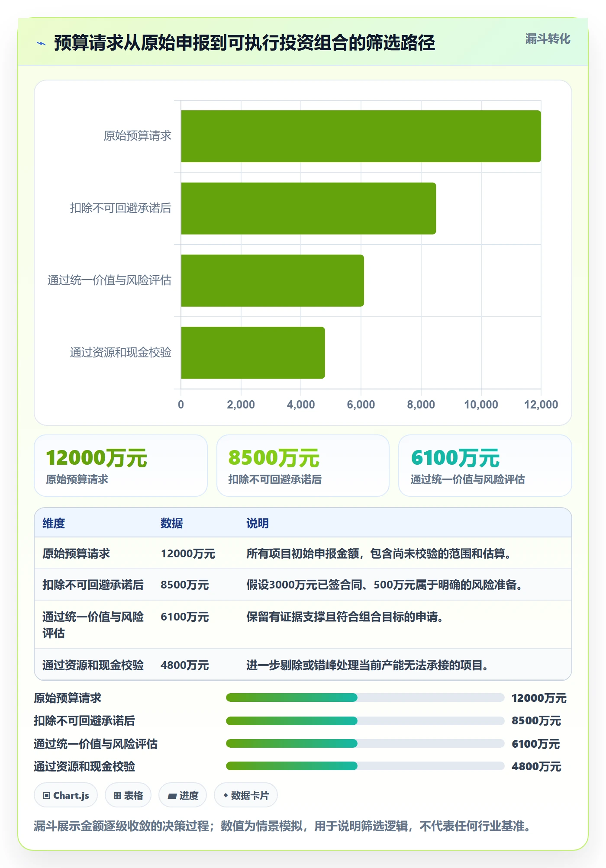The image size is (606, 868).
Task: Click the lightning icon beside the title
Action: [x=41, y=43]
